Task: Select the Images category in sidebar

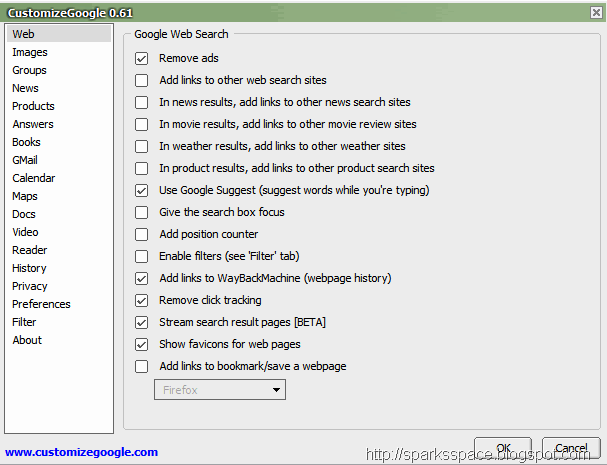Action: (x=30, y=52)
